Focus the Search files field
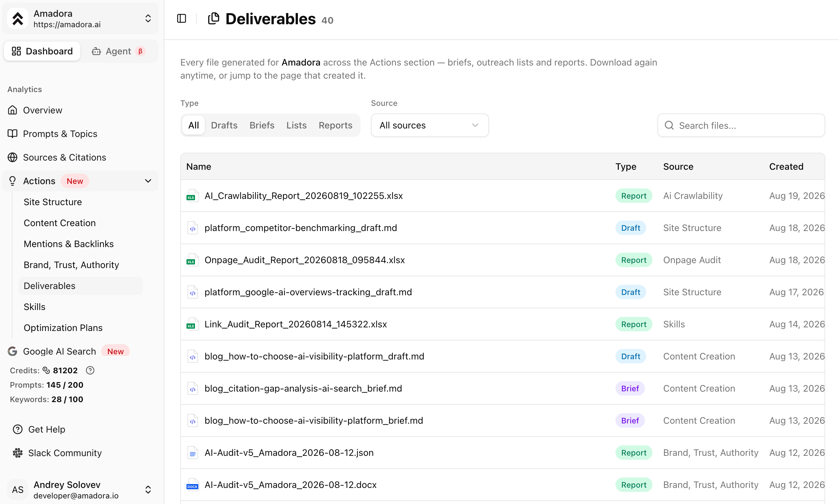839x504 pixels. (741, 125)
